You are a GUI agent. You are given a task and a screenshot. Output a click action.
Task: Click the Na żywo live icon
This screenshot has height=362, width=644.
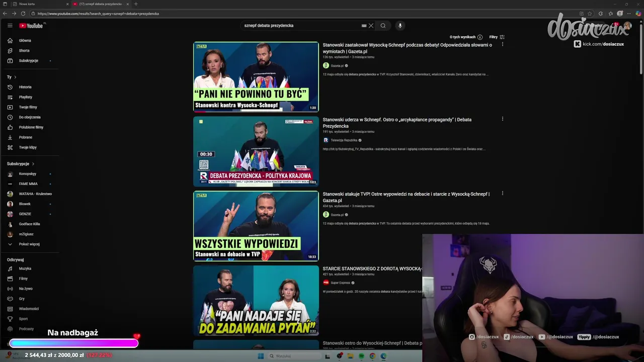point(10,289)
